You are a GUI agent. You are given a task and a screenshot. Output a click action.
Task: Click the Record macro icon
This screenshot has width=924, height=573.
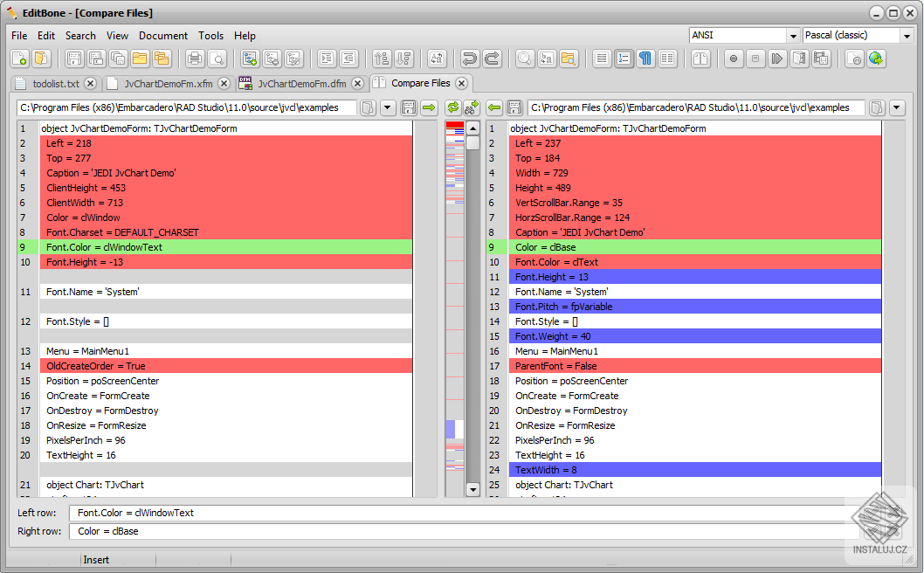734,59
